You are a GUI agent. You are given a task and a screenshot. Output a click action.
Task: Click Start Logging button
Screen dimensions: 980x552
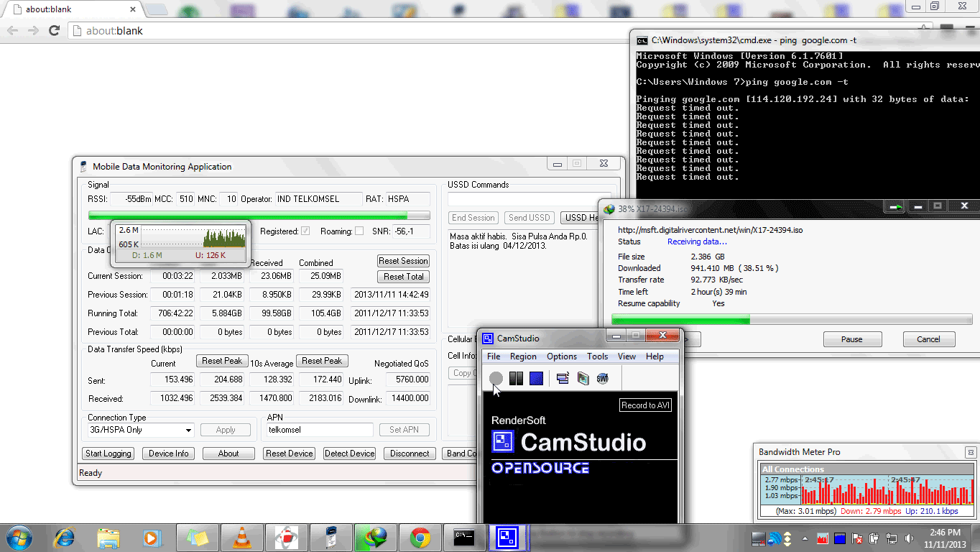pos(108,454)
